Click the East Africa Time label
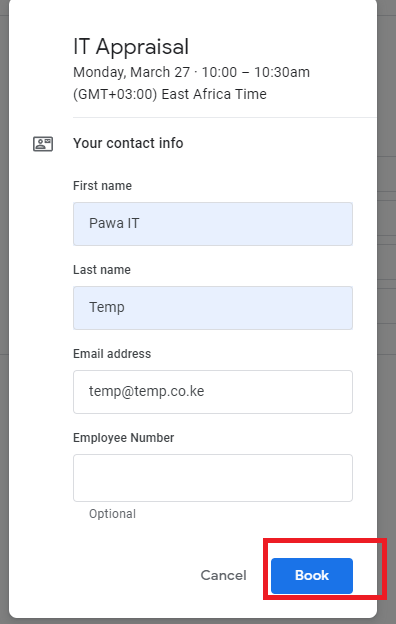396x624 pixels. click(214, 94)
